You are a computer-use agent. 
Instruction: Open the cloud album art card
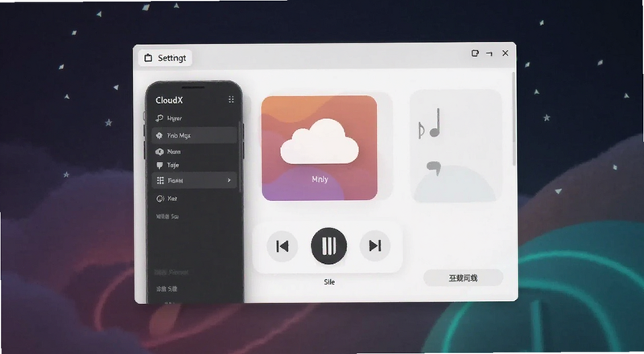click(319, 148)
